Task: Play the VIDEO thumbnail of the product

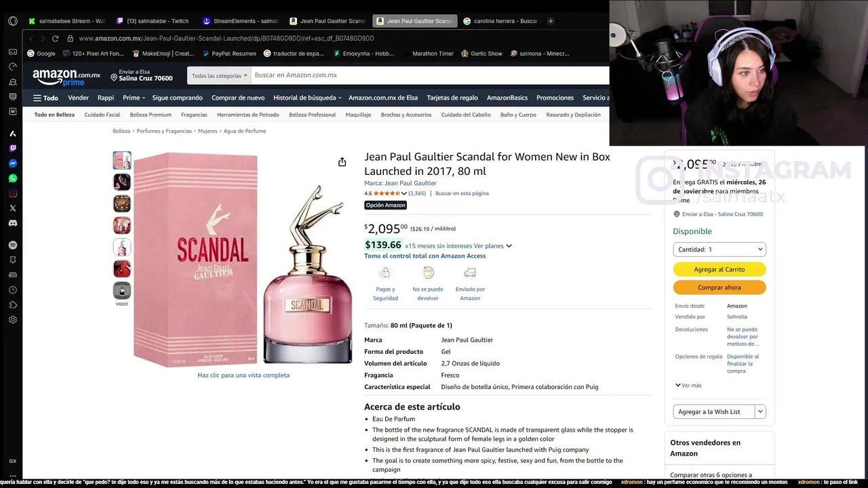Action: coord(122,291)
